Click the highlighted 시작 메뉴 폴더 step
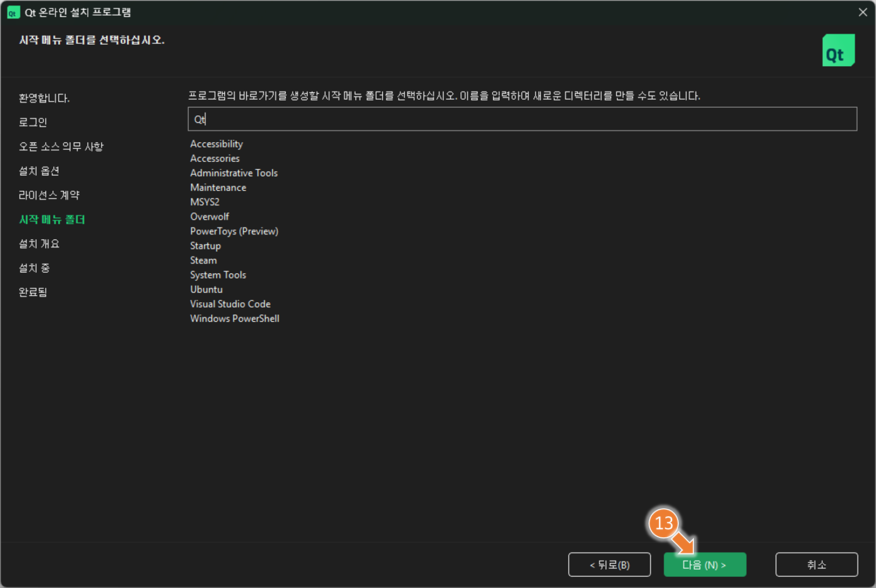Screen dimensions: 876x588 click(x=52, y=219)
